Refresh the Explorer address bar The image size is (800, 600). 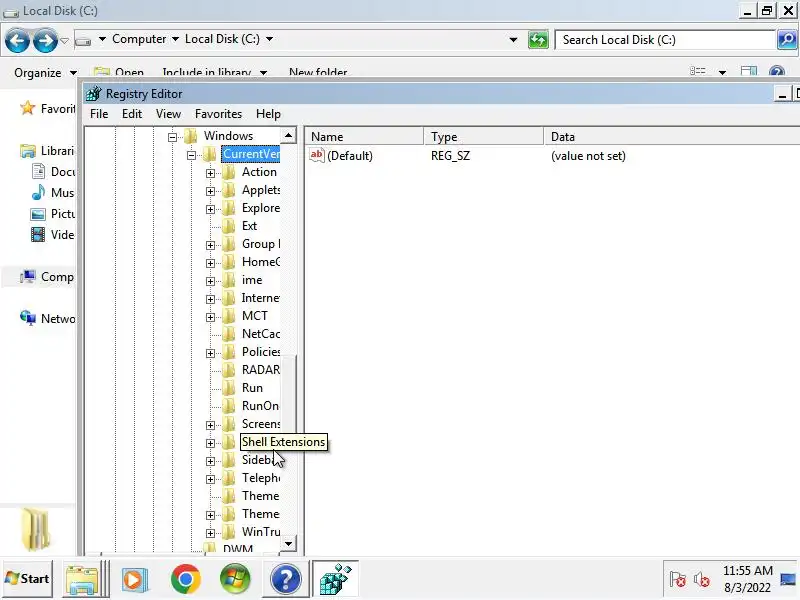coord(538,39)
